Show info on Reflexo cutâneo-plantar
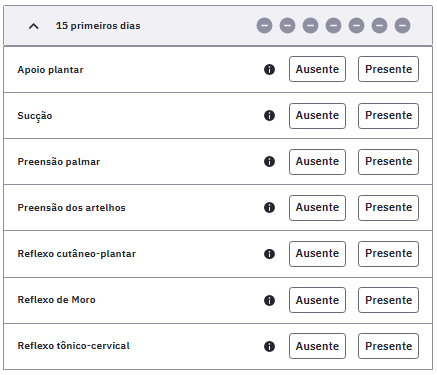 (x=269, y=254)
